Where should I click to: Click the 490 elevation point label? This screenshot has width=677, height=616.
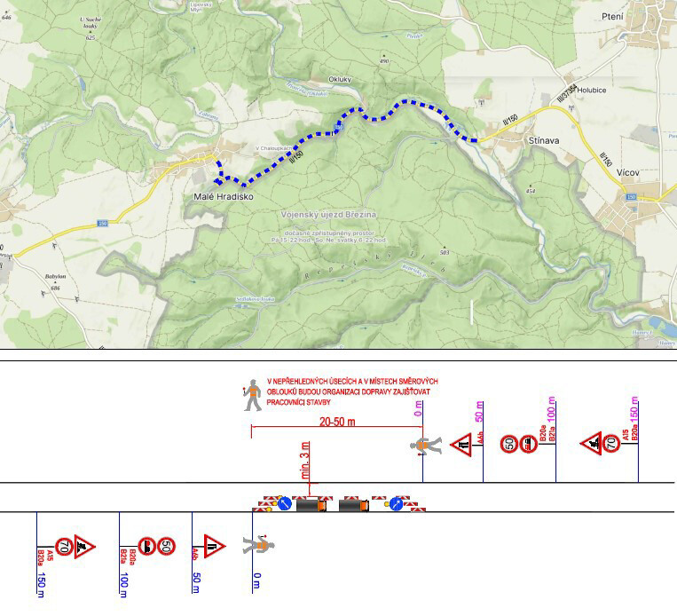pos(384,61)
